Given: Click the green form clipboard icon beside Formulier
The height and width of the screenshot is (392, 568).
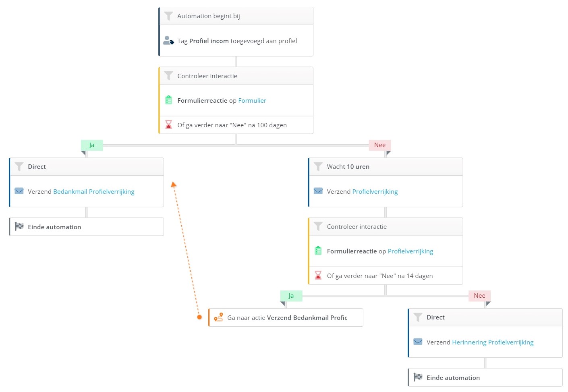Looking at the screenshot, I should 169,100.
